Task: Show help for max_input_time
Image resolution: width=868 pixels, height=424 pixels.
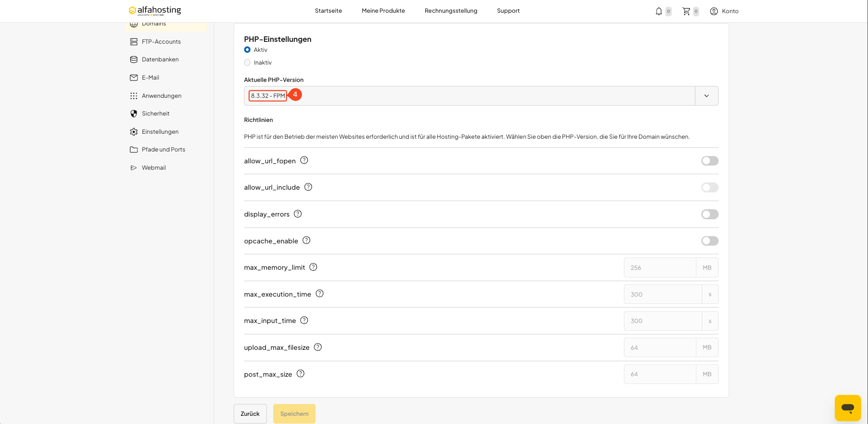Action: click(304, 320)
